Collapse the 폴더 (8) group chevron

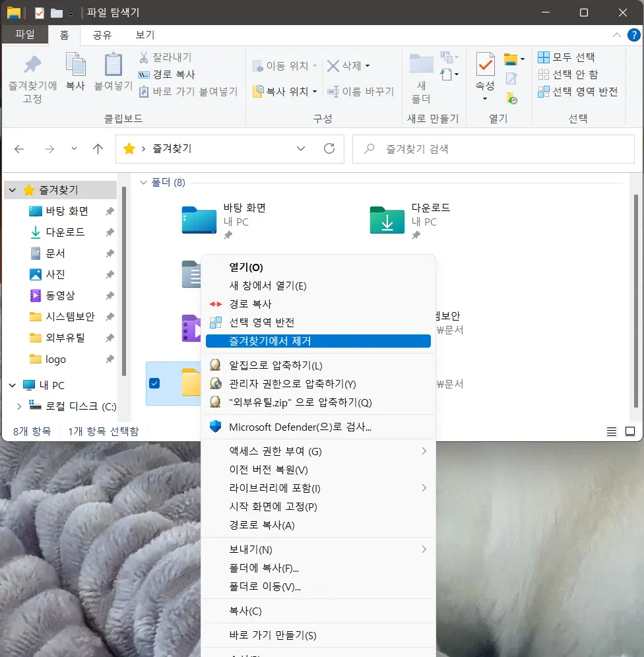[x=143, y=182]
